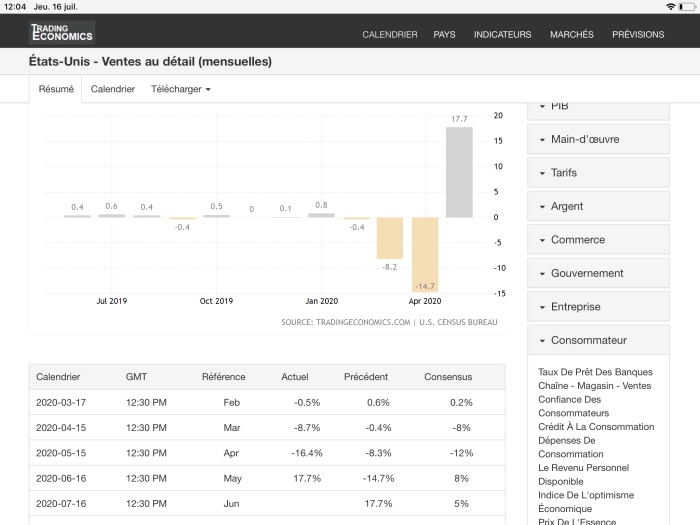Go to Indicateurs in top navigation

coord(502,34)
